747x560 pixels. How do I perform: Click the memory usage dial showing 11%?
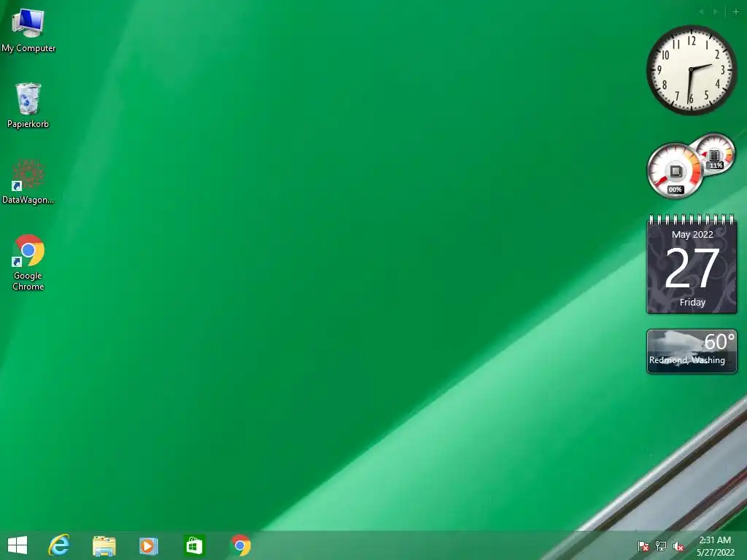point(714,154)
